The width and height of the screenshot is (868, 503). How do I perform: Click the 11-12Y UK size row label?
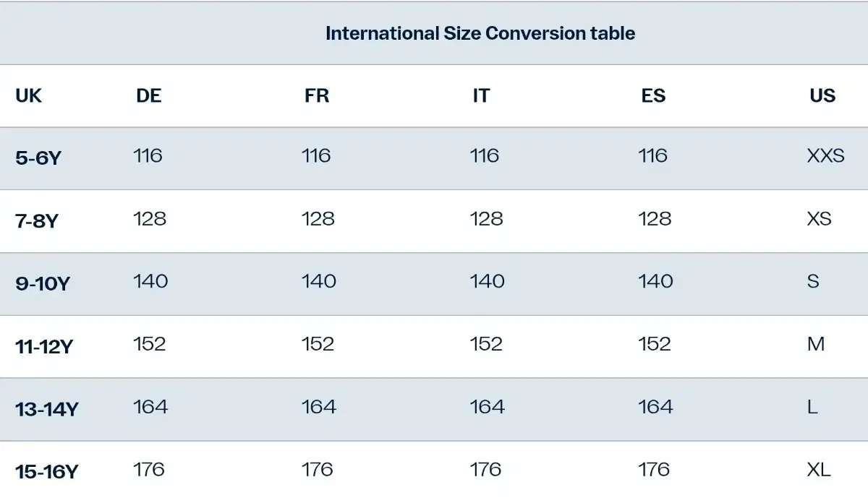(44, 347)
